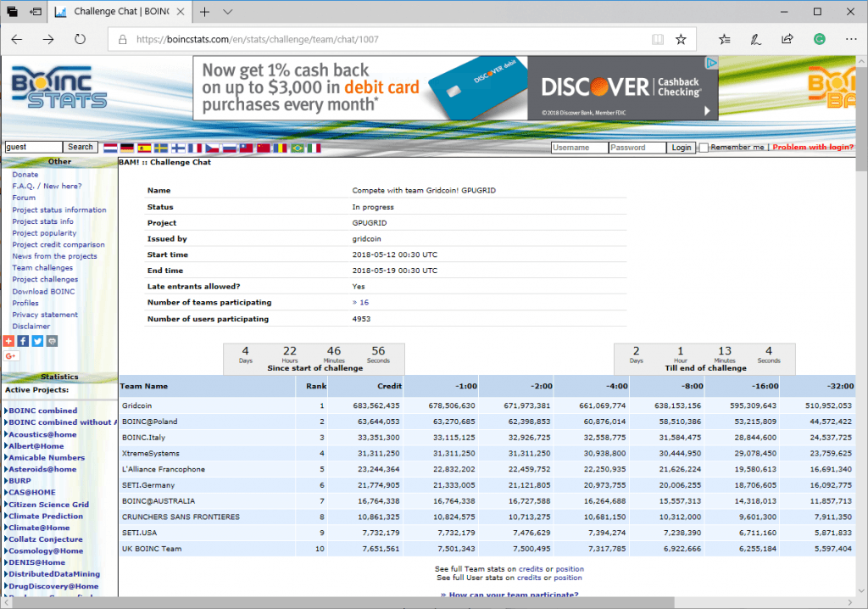Image resolution: width=868 pixels, height=609 pixels.
Task: Go back to the previous page
Action: tap(17, 39)
